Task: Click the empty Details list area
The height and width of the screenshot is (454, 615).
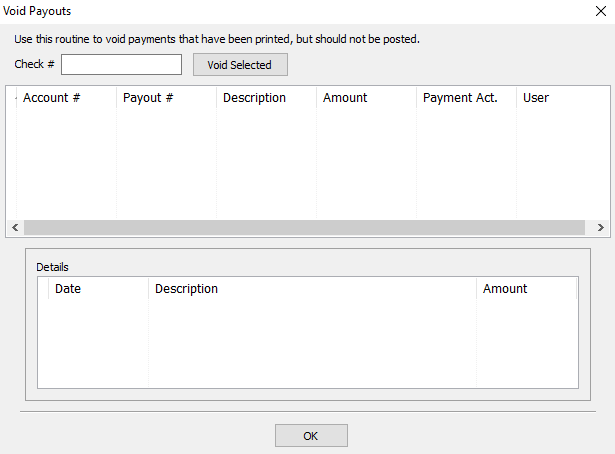Action: pos(308,343)
